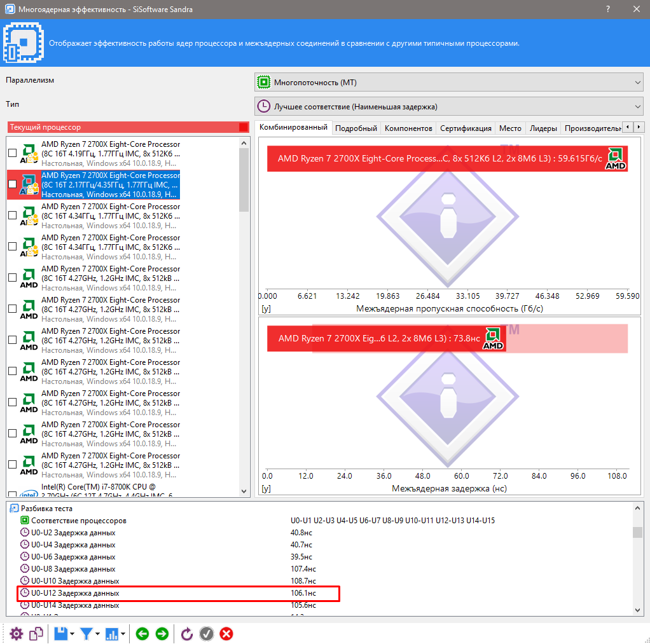Click the large multi-core efficiency banner icon
This screenshot has height=644, width=650.
pyautogui.click(x=24, y=43)
